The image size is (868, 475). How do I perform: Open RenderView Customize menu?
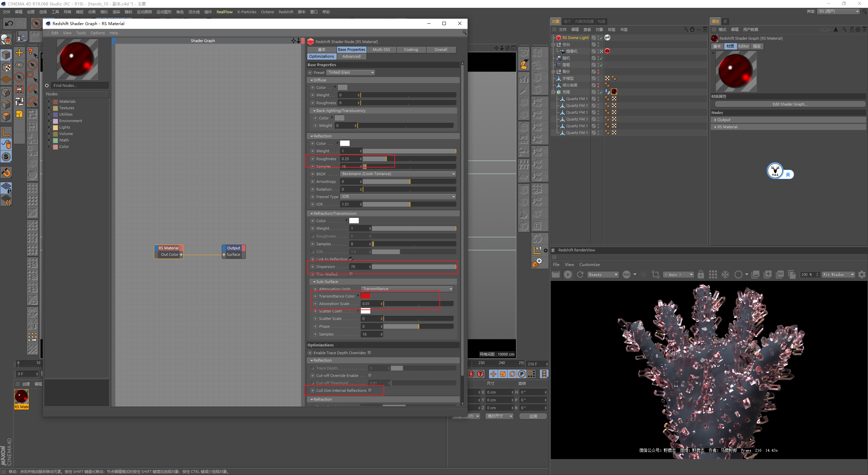(589, 265)
